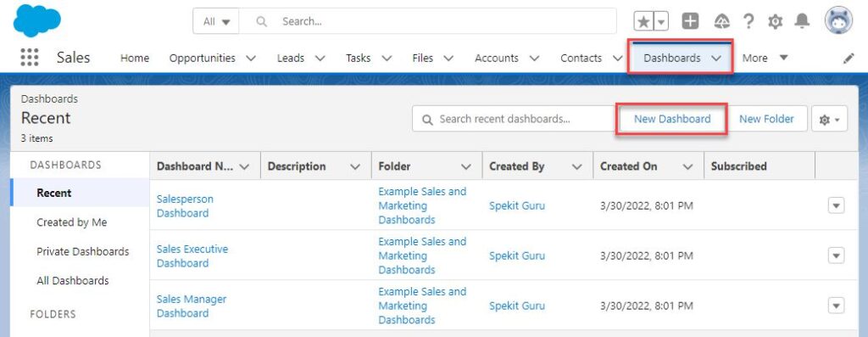Click the New Dashboard button
The width and height of the screenshot is (868, 337).
[672, 119]
